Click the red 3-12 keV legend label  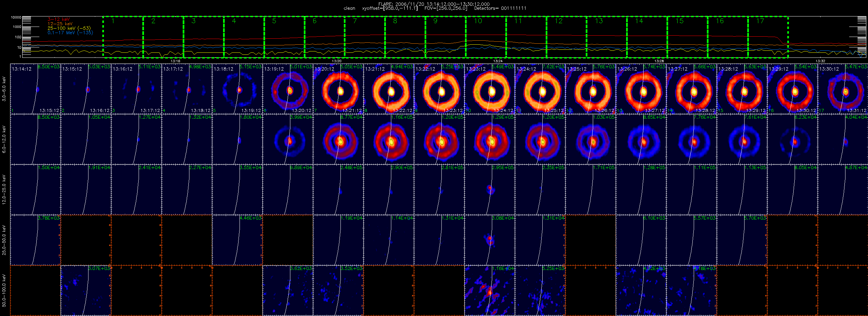(x=59, y=19)
